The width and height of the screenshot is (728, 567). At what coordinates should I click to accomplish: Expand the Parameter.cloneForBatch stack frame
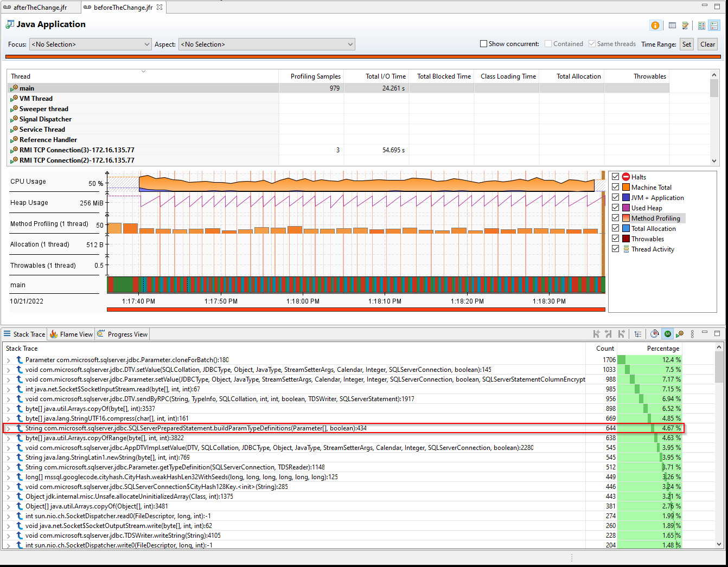[8, 360]
